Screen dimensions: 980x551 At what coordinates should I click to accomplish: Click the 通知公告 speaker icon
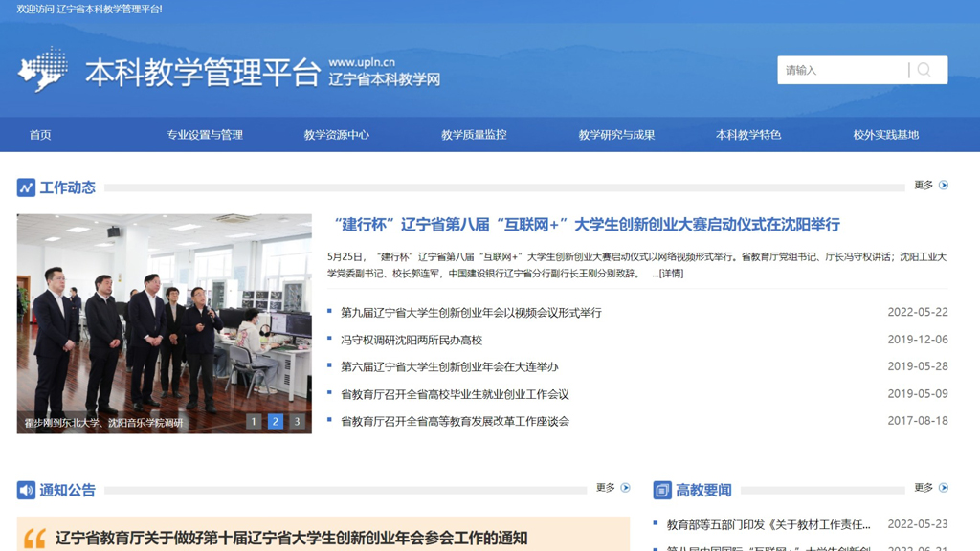[x=26, y=490]
